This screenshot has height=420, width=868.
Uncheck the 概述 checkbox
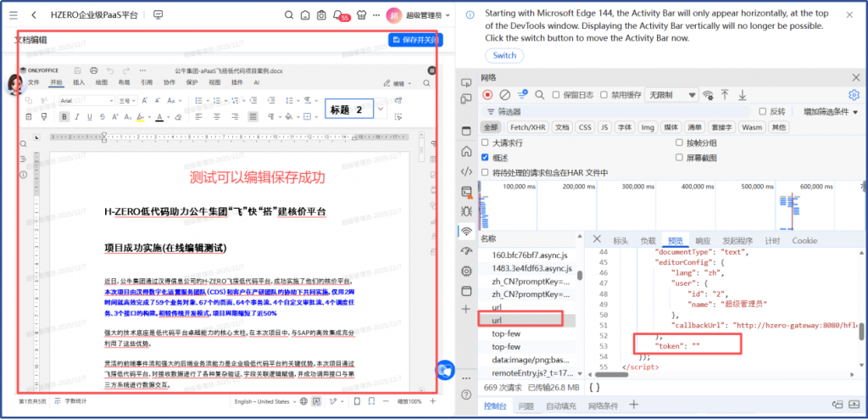click(486, 158)
